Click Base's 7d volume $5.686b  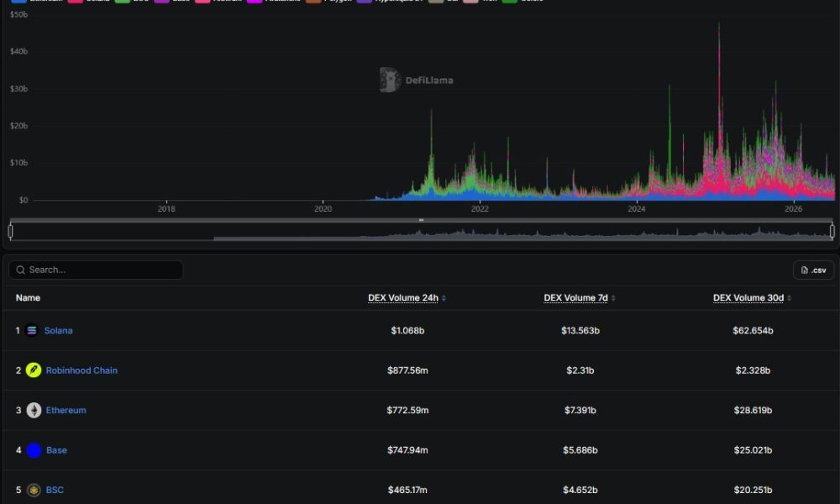[x=580, y=450]
